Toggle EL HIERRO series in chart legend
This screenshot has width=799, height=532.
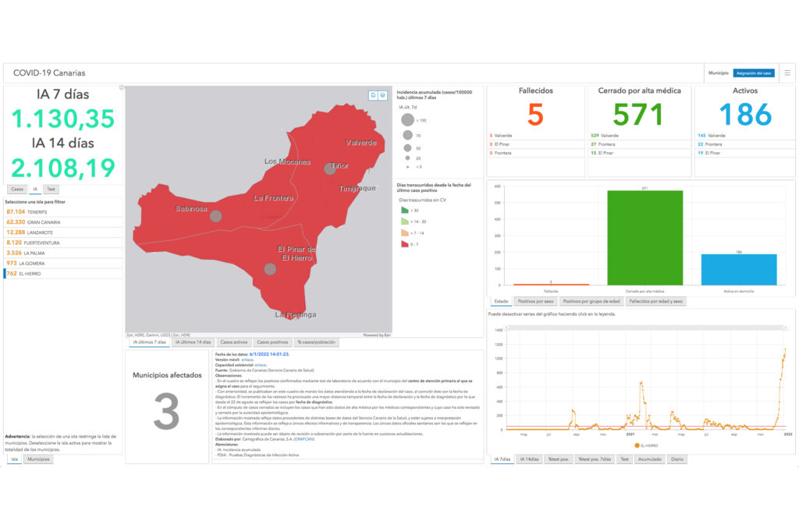click(x=646, y=445)
